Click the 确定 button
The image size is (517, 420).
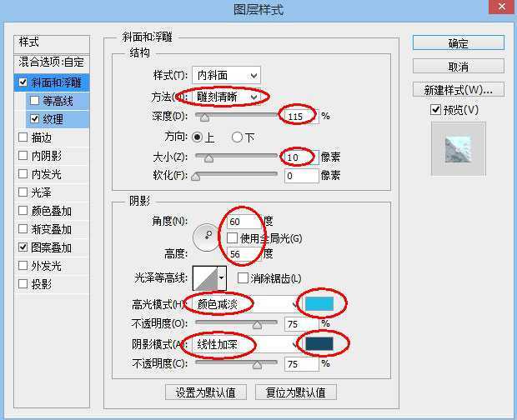pos(459,43)
